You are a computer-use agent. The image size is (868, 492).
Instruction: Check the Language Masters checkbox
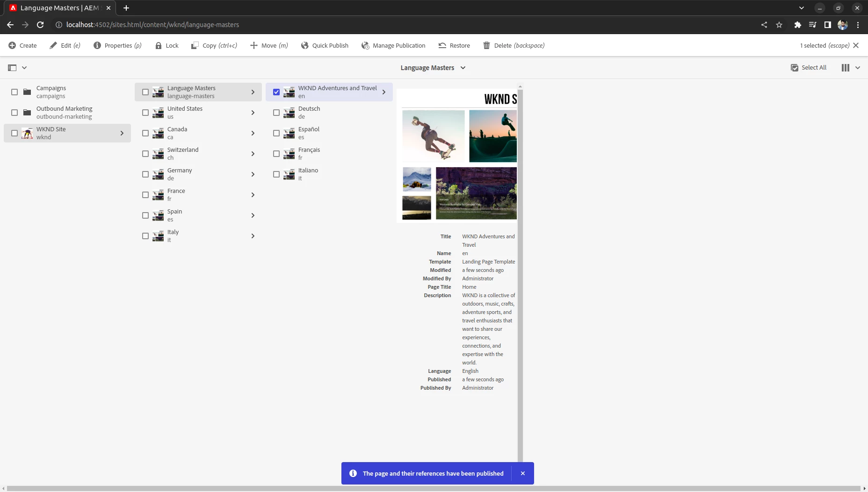coord(145,92)
